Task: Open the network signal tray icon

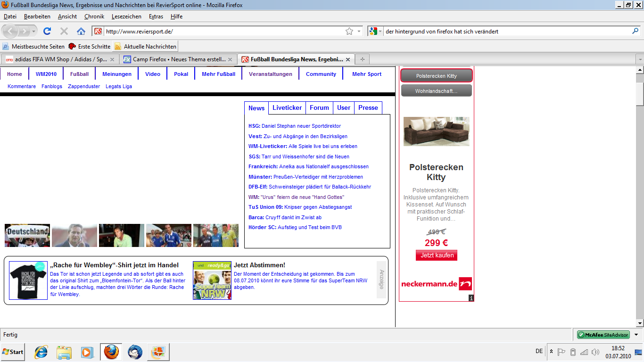Action: [x=584, y=352]
